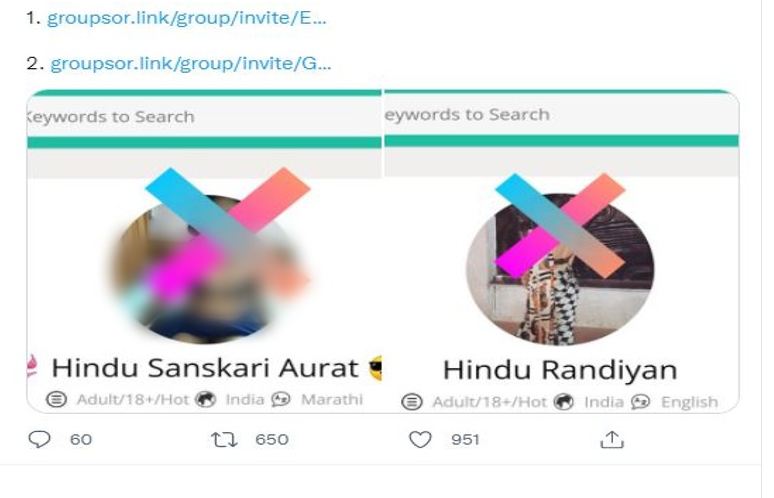Click the retweet arrows icon
The width and height of the screenshot is (774, 498).
224,439
